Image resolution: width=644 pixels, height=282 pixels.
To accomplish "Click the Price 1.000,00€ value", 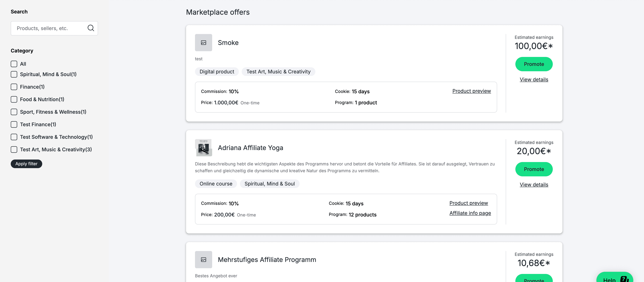I will tap(226, 103).
